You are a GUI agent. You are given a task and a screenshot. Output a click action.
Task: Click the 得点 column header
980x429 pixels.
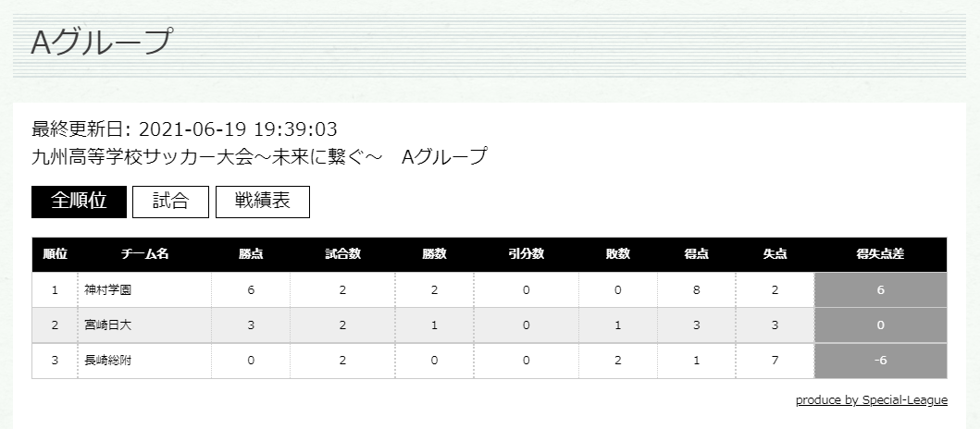tap(696, 254)
